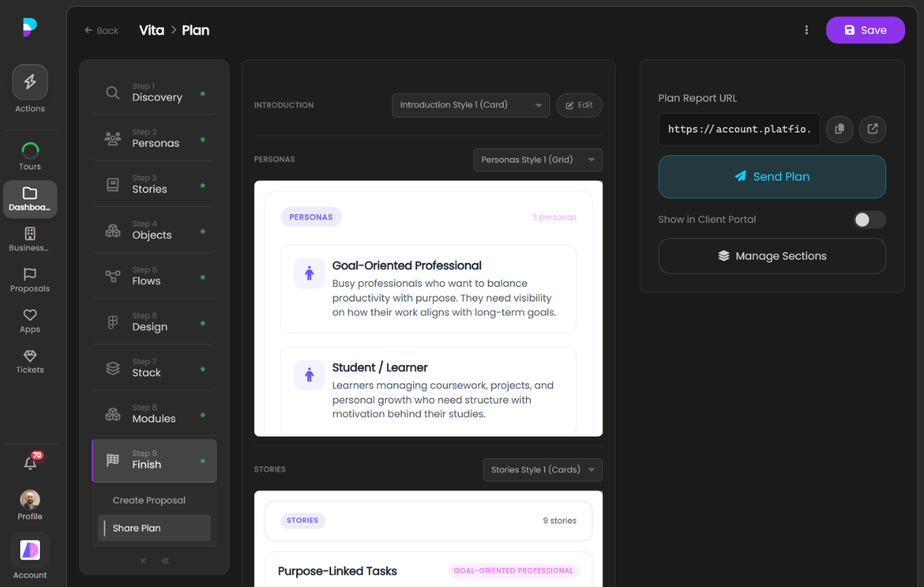
Task: Click the Send Plan button
Action: pyautogui.click(x=772, y=177)
